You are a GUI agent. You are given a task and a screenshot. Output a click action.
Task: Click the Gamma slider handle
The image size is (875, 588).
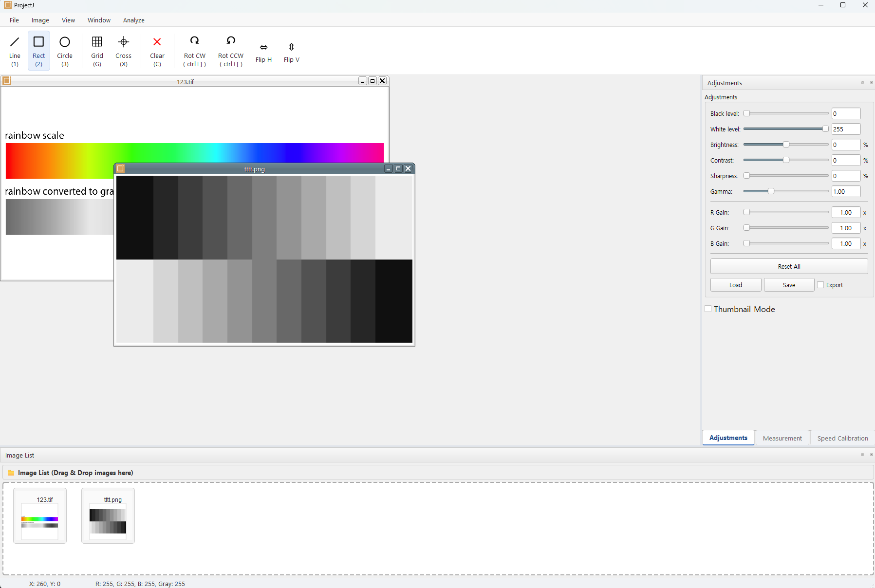pos(771,191)
